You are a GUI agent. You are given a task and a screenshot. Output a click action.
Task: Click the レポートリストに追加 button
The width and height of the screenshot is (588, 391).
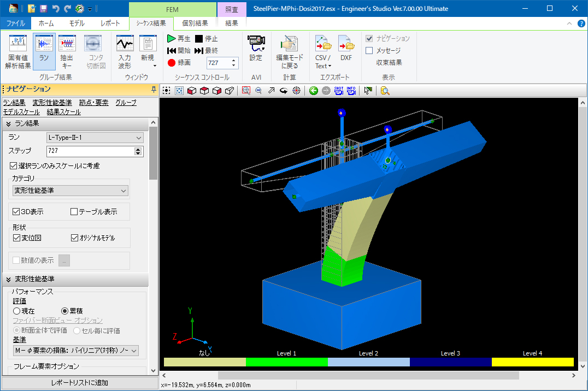coord(79,382)
